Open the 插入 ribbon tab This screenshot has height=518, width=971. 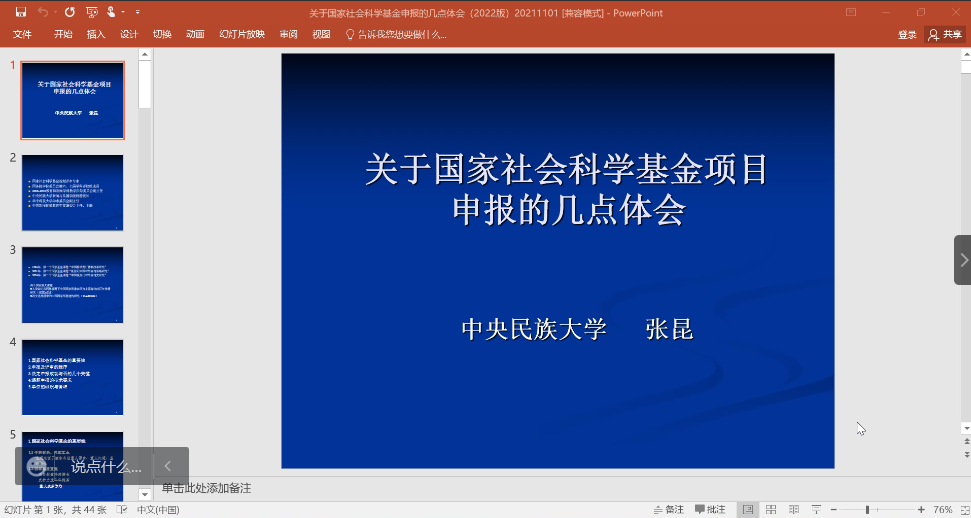tap(96, 34)
